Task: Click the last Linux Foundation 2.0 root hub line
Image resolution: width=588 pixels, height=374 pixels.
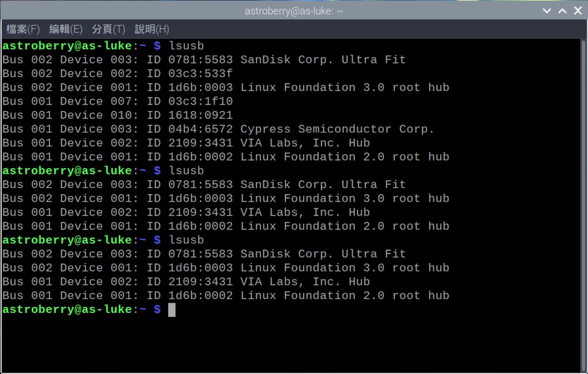Action: [x=226, y=295]
